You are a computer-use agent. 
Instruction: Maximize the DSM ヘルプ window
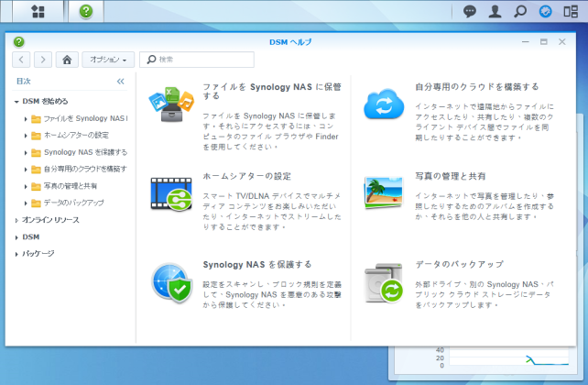544,41
